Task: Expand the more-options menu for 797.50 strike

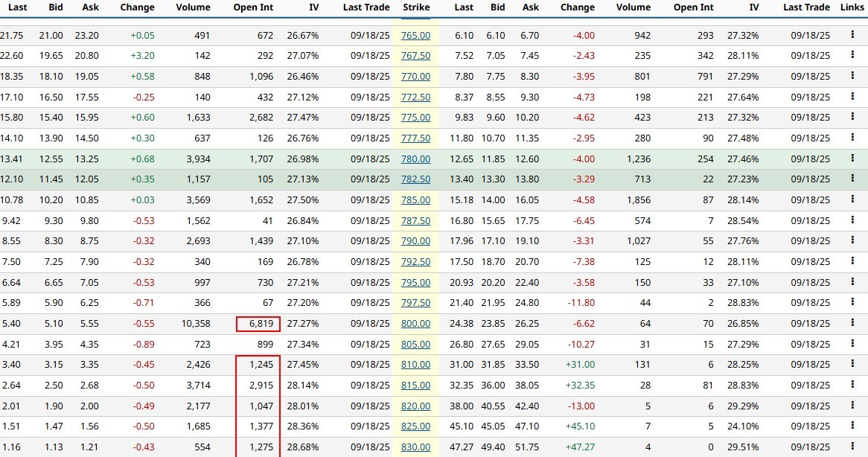Action: tap(852, 302)
